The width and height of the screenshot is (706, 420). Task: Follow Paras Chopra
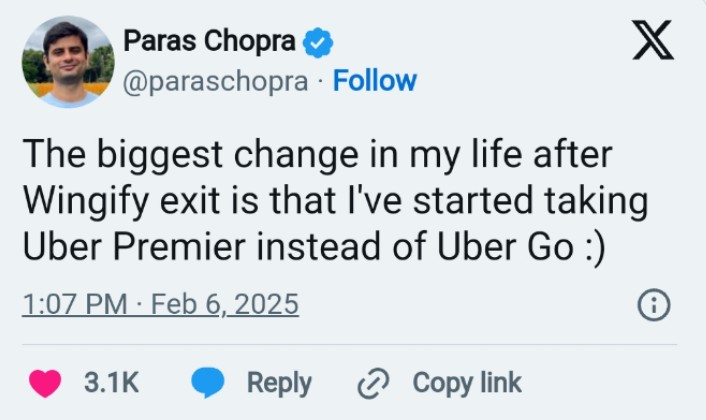pos(375,81)
